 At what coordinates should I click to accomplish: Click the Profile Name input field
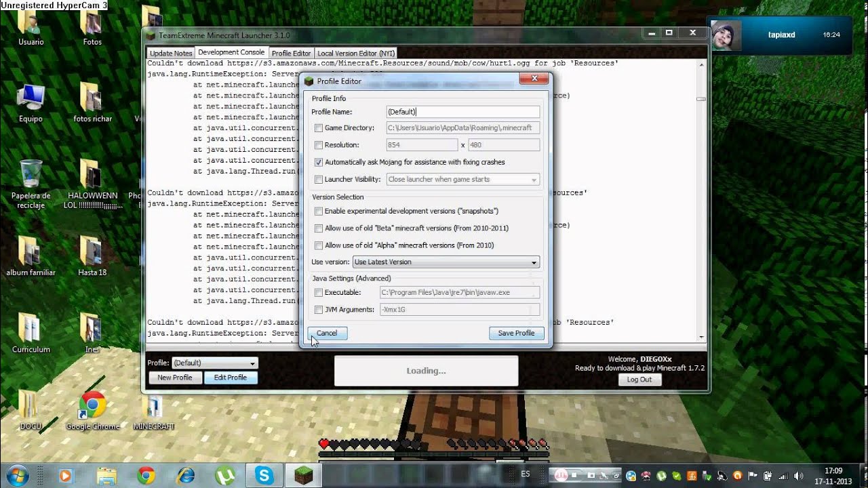point(462,112)
